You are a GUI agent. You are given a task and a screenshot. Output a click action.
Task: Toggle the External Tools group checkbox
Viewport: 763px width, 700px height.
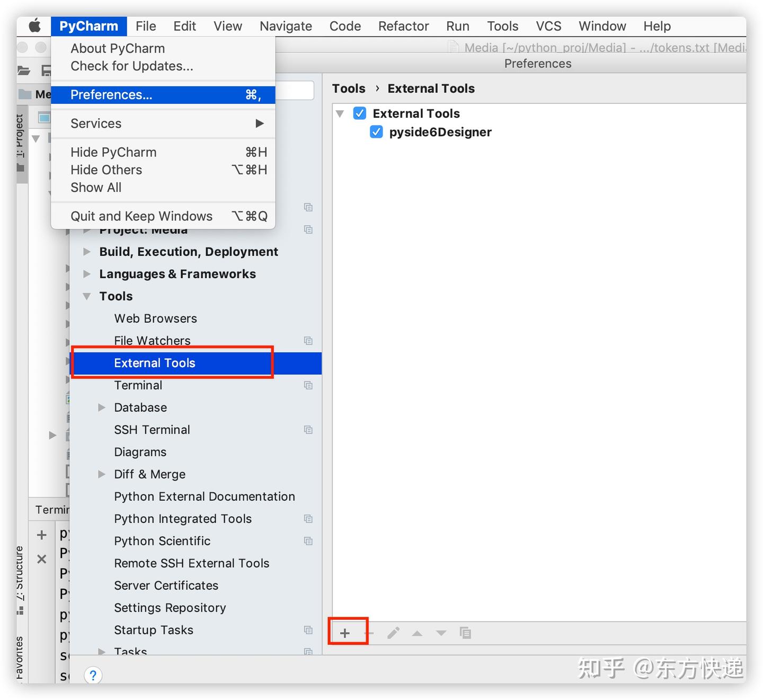pos(359,113)
